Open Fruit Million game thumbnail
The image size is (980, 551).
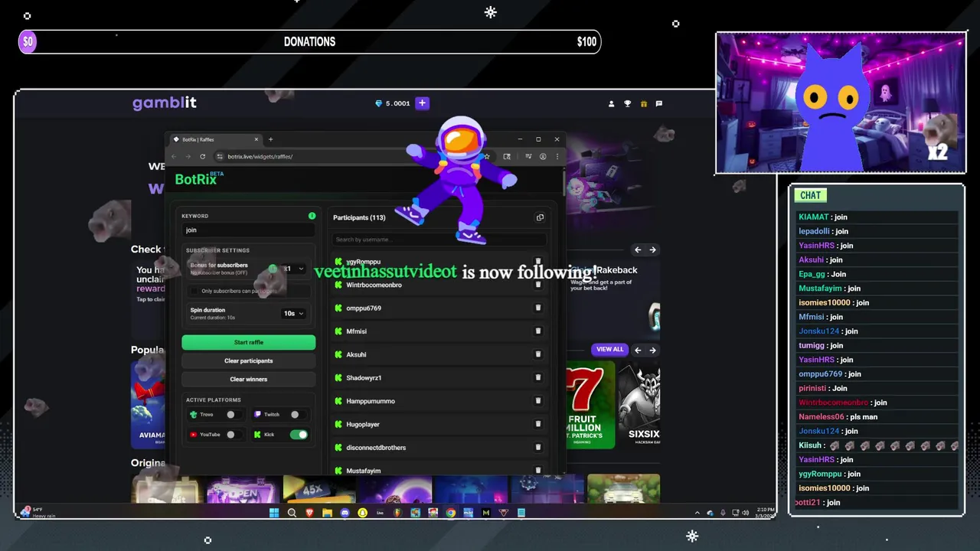pos(590,406)
